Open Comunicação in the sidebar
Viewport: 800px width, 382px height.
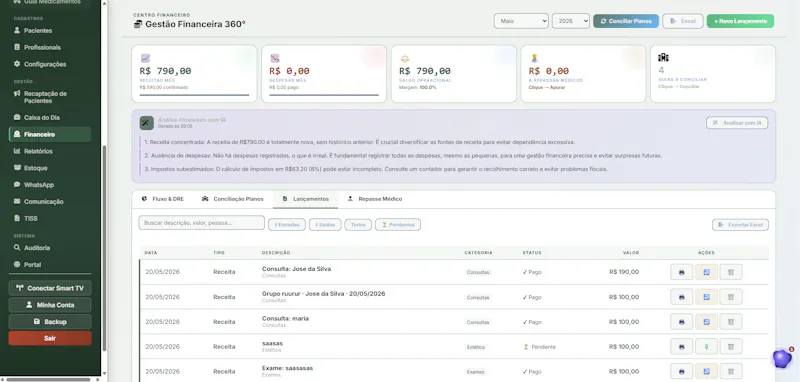pos(49,201)
